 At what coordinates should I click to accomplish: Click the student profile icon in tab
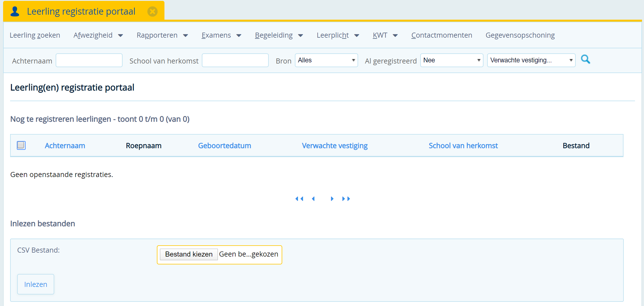pos(15,12)
